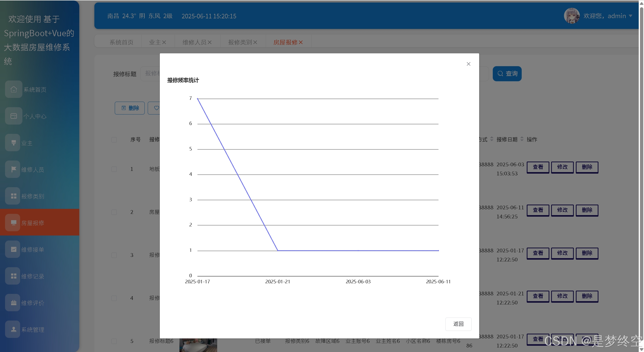The width and height of the screenshot is (644, 352).
Task: Open the admin user dropdown arrow
Action: [x=630, y=16]
